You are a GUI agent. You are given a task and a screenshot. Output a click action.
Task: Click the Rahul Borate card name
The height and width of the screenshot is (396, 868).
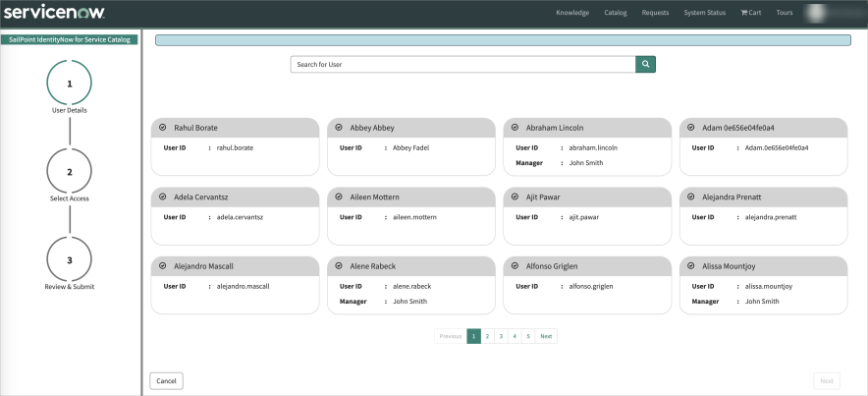(x=196, y=128)
